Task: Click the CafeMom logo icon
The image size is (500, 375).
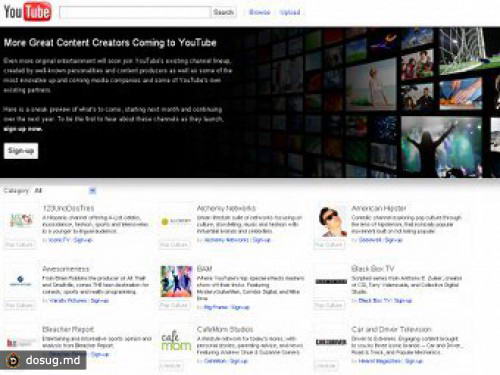Action: (176, 342)
